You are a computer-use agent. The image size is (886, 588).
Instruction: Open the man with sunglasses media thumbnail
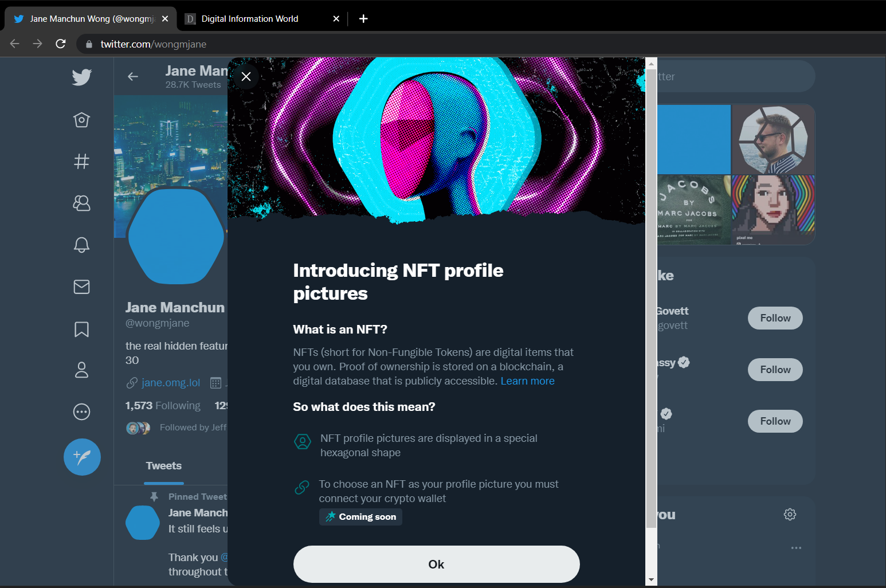tap(773, 140)
